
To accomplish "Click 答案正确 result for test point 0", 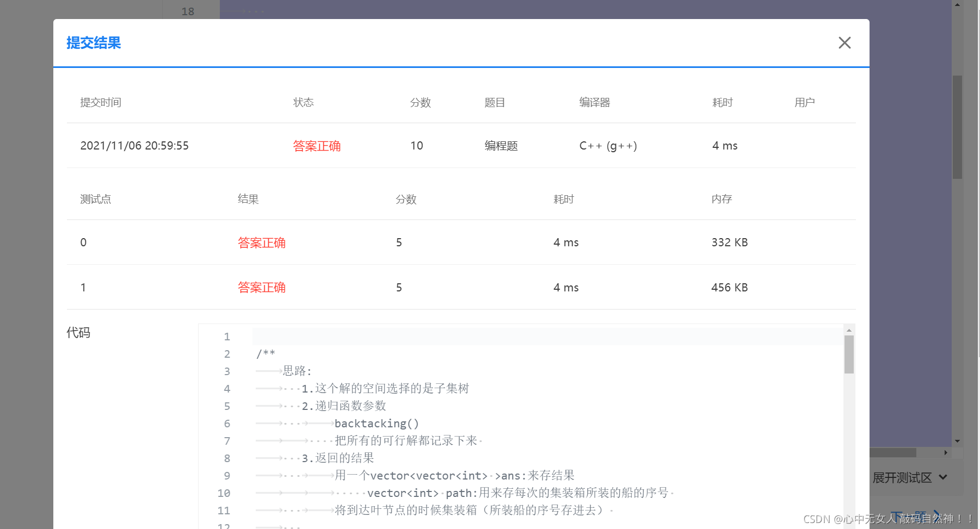I will coord(262,242).
